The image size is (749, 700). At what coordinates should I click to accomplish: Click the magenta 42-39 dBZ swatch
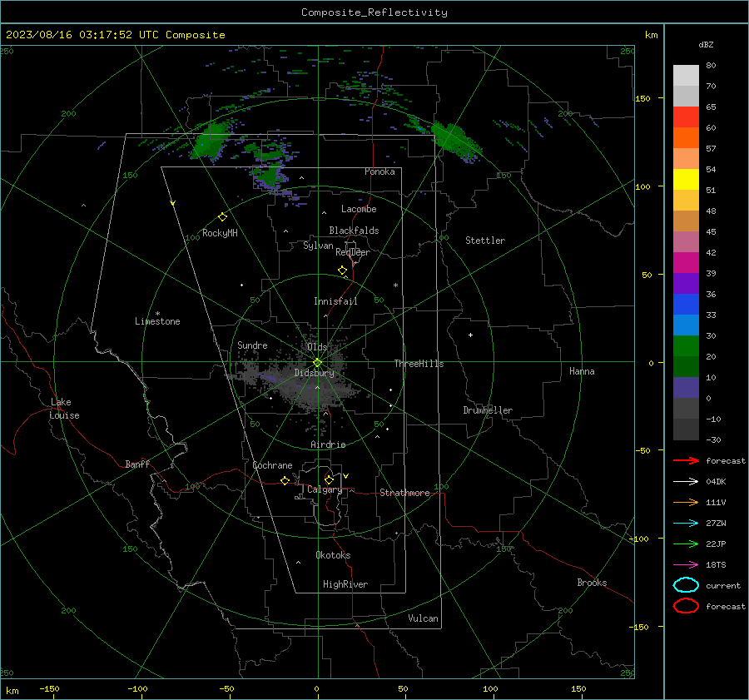coord(686,263)
